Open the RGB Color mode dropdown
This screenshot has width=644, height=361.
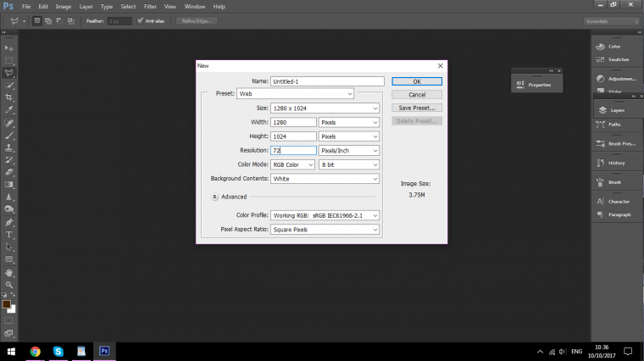(x=293, y=164)
